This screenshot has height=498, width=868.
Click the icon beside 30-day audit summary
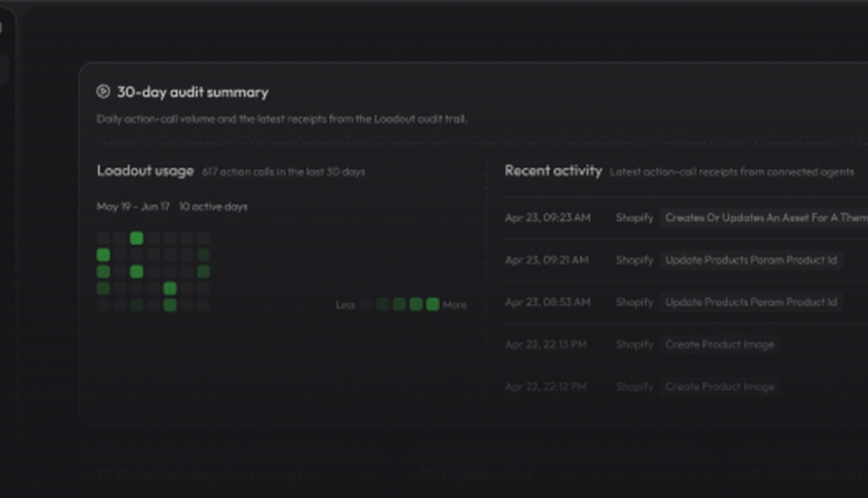coord(103,91)
